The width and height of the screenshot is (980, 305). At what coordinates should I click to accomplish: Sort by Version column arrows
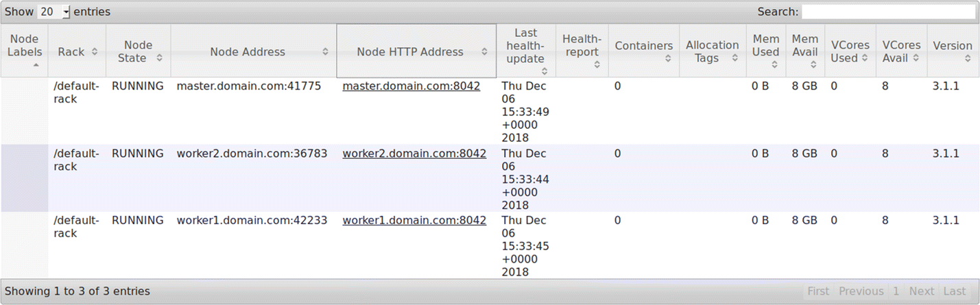(967, 59)
